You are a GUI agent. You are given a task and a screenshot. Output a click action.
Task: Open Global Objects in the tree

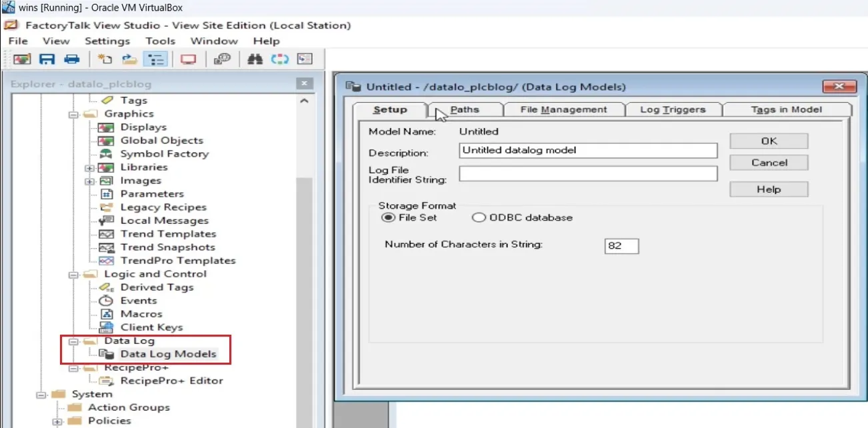tap(161, 140)
